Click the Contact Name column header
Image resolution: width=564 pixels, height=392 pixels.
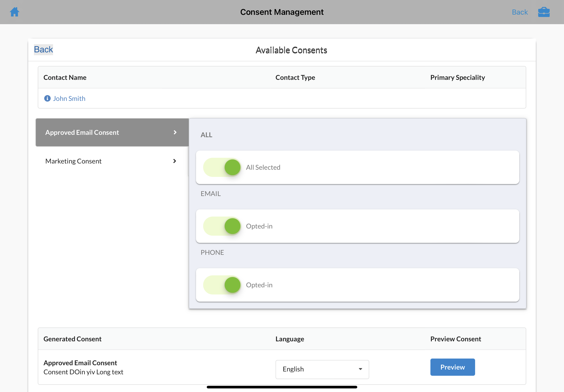point(65,78)
